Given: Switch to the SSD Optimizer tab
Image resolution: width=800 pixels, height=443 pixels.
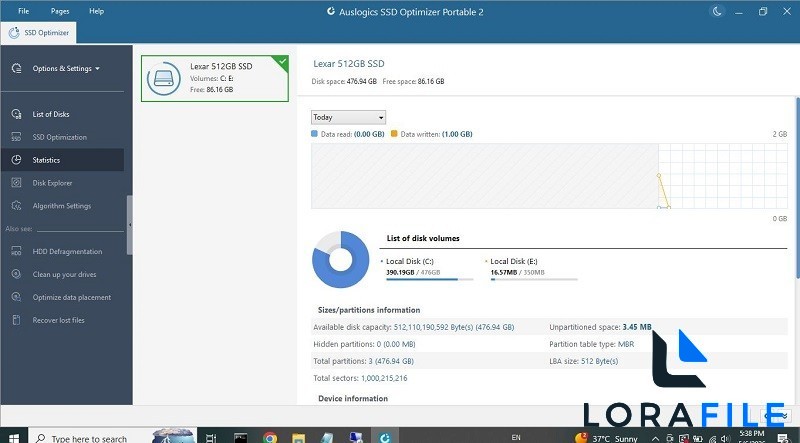Looking at the screenshot, I should [x=39, y=33].
